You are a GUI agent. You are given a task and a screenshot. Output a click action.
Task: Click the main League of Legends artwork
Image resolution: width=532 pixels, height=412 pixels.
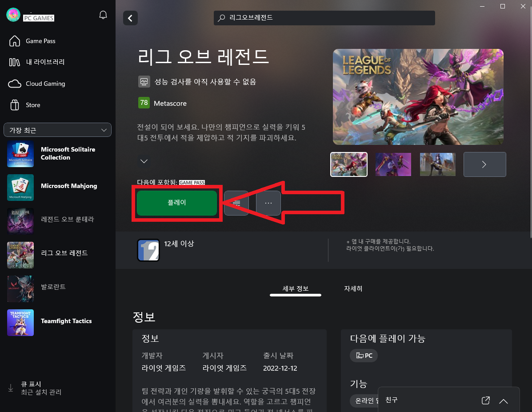pos(418,97)
